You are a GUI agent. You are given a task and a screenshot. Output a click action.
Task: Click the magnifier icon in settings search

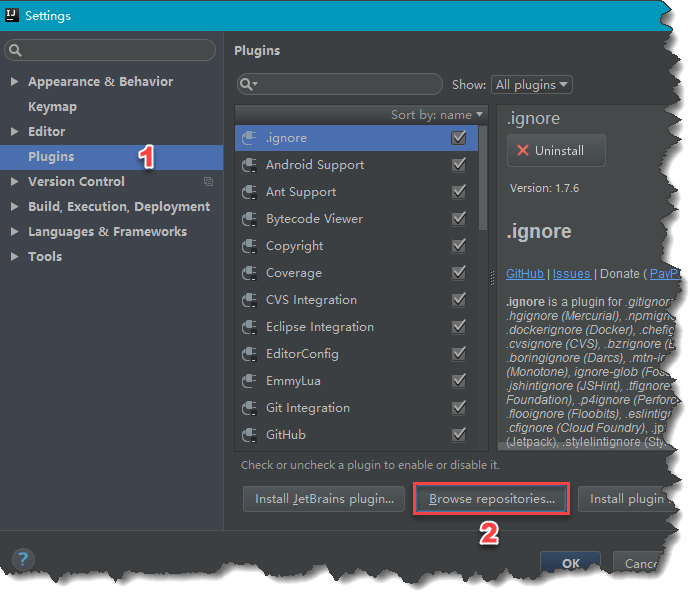[x=15, y=50]
